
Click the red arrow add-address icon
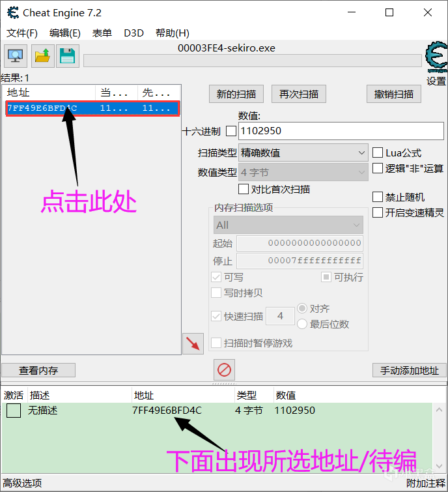click(x=193, y=343)
